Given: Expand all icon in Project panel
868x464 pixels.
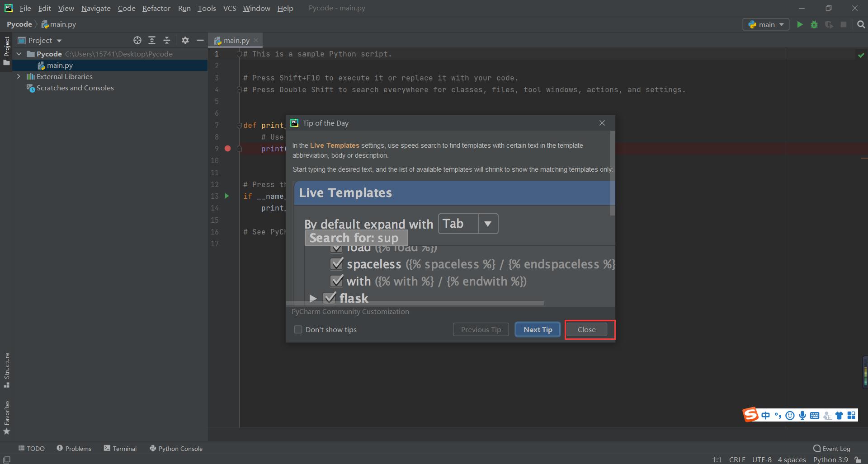Looking at the screenshot, I should point(152,40).
